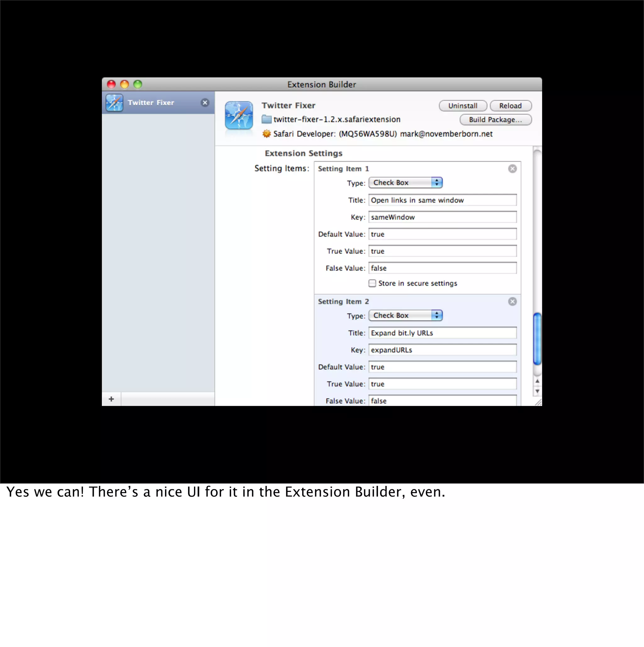Minimize the Extension Builder window
The image size is (644, 647).
point(125,84)
